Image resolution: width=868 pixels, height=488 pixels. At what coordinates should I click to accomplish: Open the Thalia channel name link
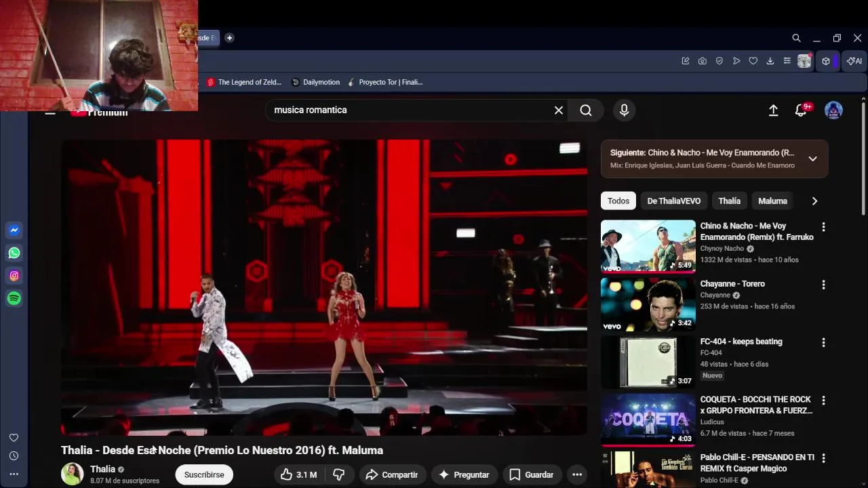pos(102,469)
